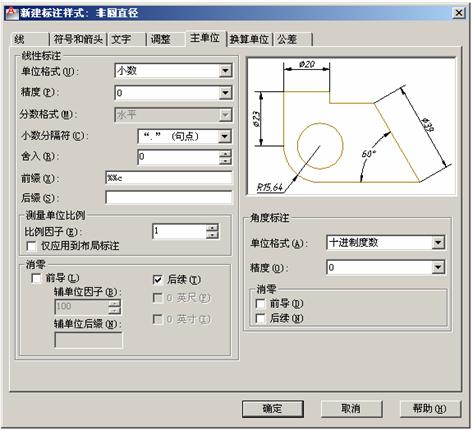Expand the angular 精度 dropdown

[x=386, y=267]
